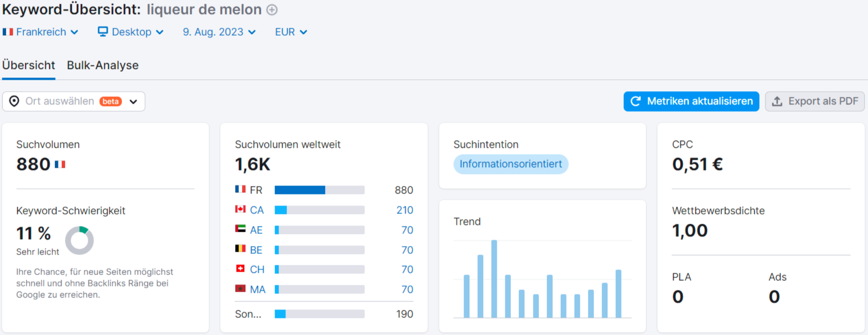Image resolution: width=868 pixels, height=335 pixels.
Task: Click the Morocco flag in the country list
Action: pyautogui.click(x=240, y=289)
